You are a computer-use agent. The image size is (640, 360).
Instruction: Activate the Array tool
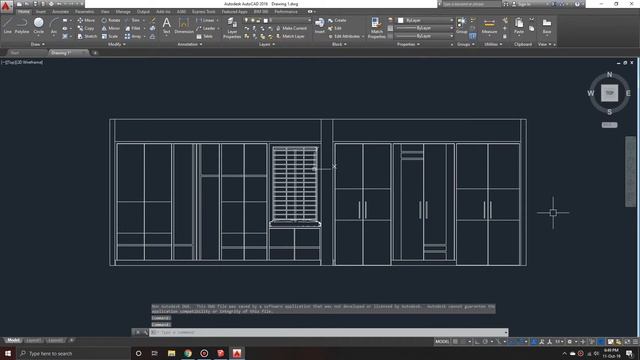(133, 36)
